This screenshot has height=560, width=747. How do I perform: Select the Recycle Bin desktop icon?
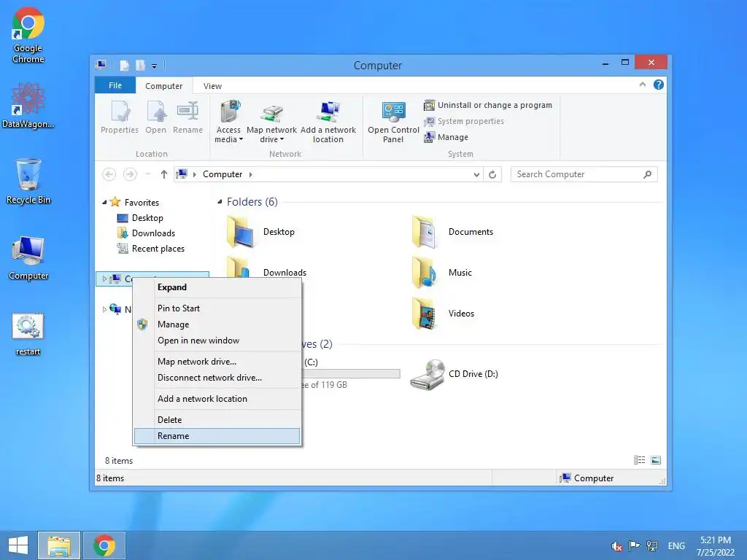(x=28, y=182)
